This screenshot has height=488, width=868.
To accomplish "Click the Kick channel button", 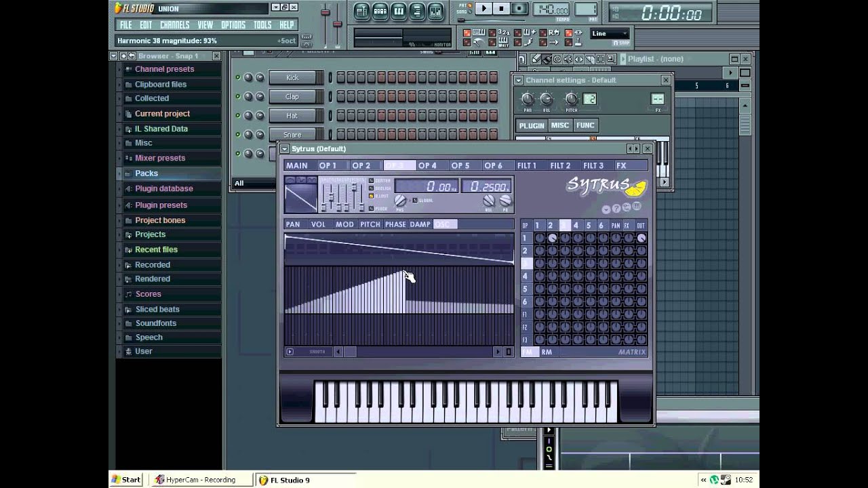I will pos(292,77).
